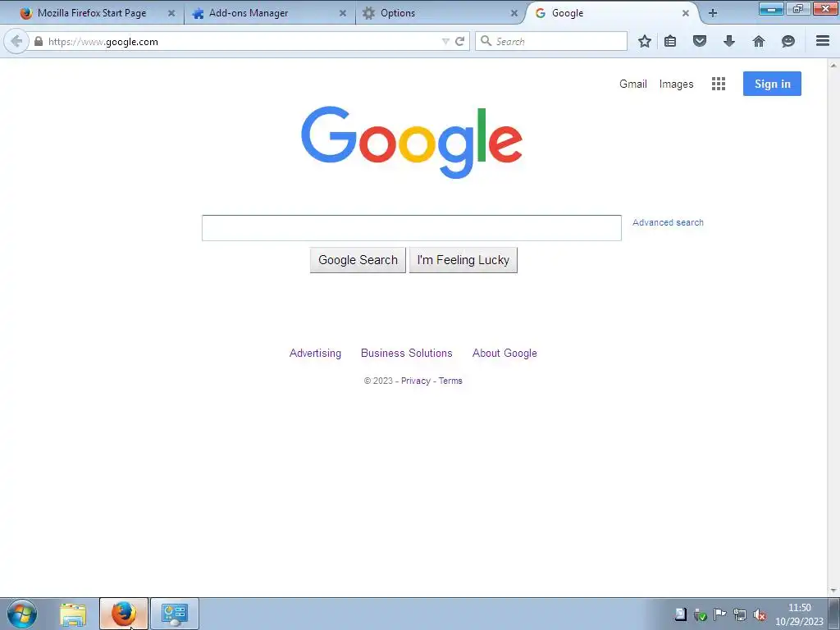The height and width of the screenshot is (630, 840).
Task: Open the Gmail link
Action: tap(633, 84)
